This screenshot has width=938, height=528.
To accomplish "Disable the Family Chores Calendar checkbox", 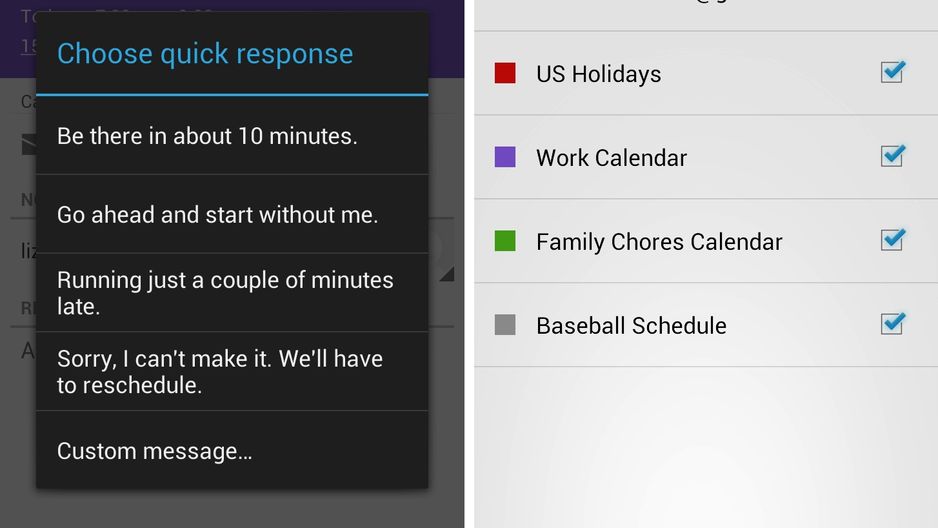I will click(893, 240).
